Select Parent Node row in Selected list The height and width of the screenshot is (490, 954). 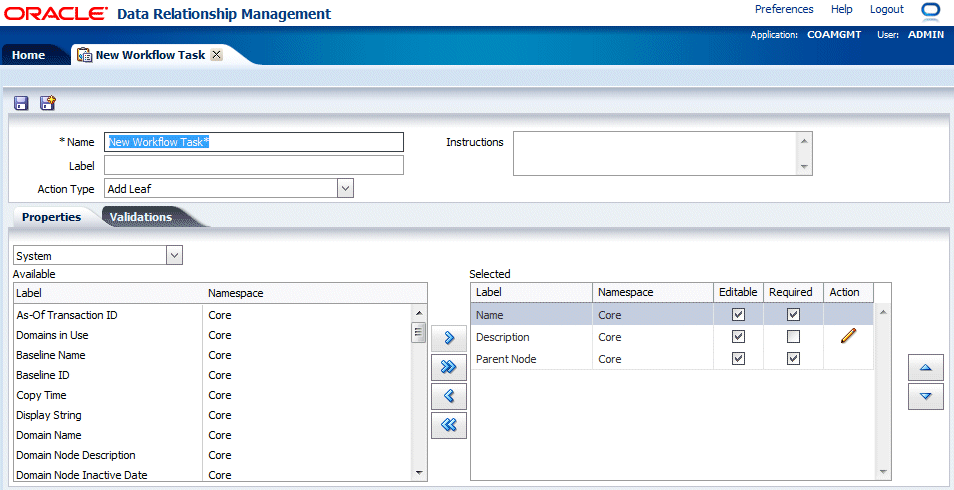[x=672, y=359]
